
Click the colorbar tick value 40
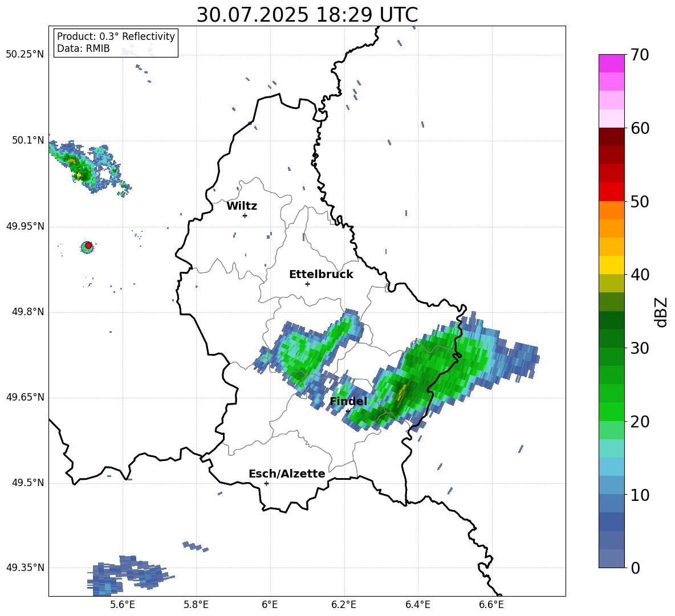pos(640,275)
